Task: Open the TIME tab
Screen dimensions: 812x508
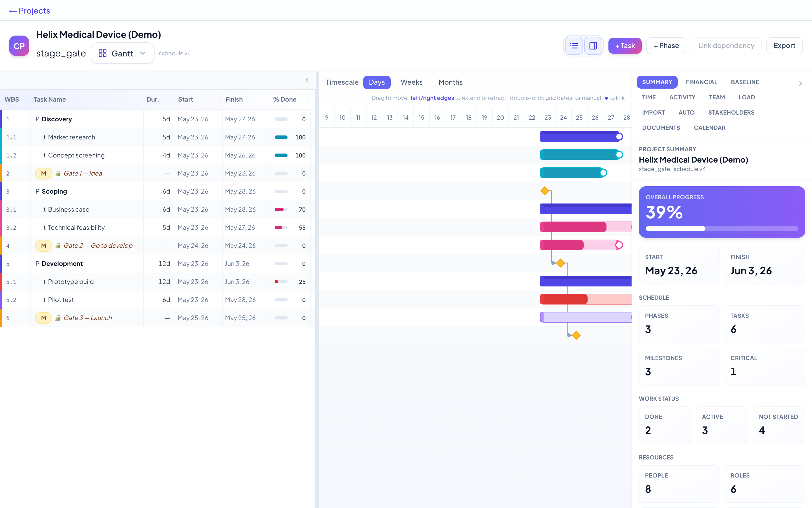Action: pyautogui.click(x=648, y=97)
